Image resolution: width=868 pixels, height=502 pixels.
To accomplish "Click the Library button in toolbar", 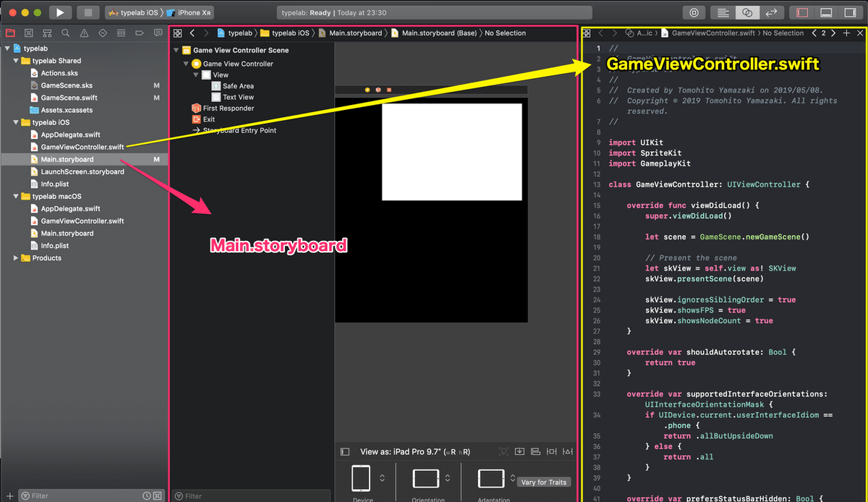I will [x=694, y=12].
